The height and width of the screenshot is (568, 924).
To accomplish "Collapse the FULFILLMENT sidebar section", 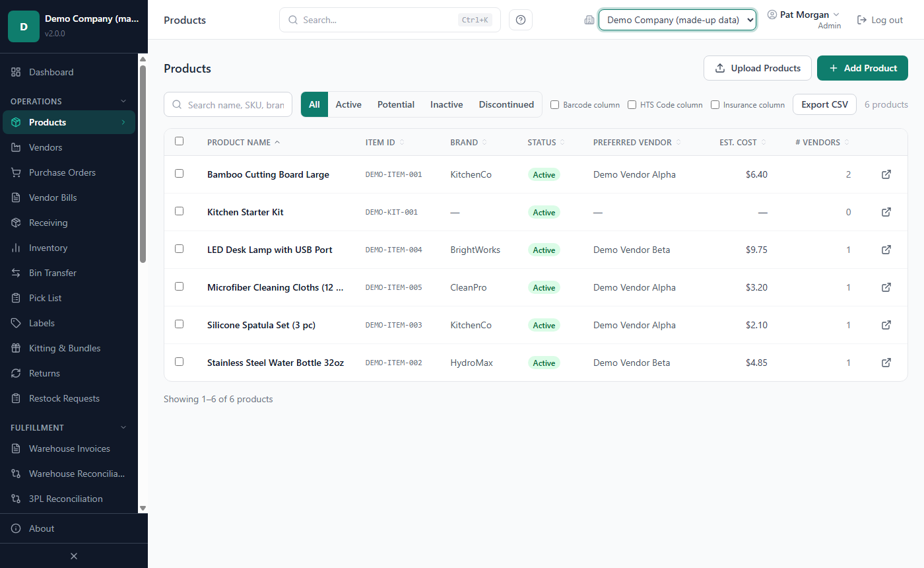I will point(69,427).
